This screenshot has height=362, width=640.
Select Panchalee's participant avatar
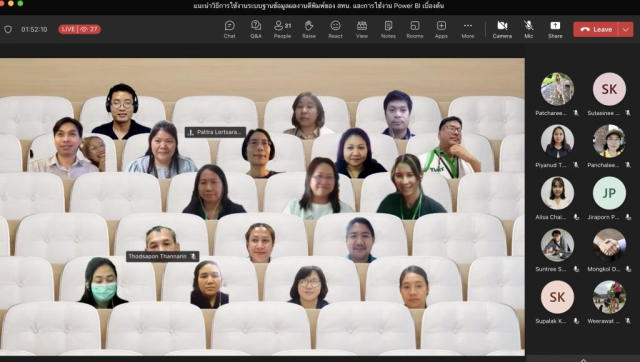(x=609, y=141)
